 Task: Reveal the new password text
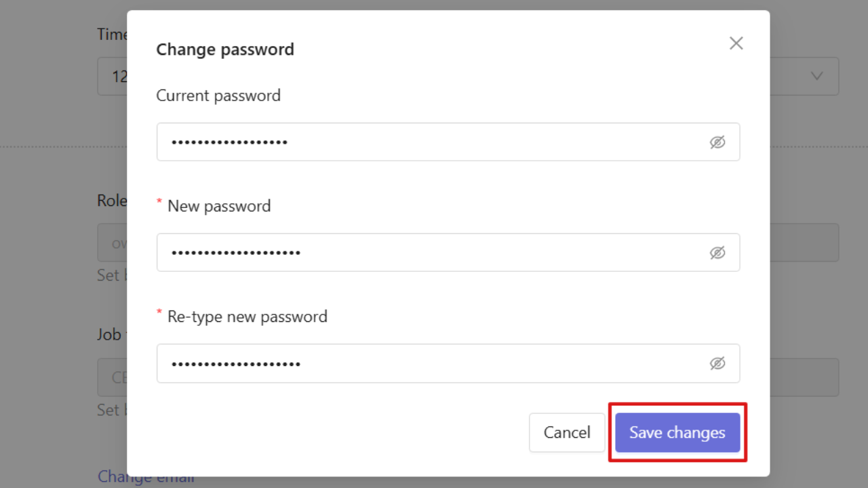(717, 253)
